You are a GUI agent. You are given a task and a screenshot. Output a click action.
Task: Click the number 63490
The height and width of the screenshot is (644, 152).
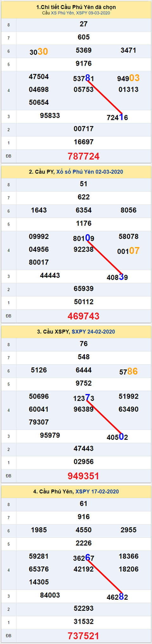[129, 410]
